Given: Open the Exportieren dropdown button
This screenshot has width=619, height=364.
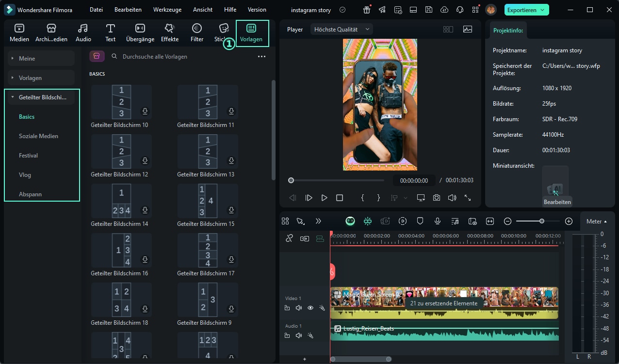Looking at the screenshot, I should [527, 10].
